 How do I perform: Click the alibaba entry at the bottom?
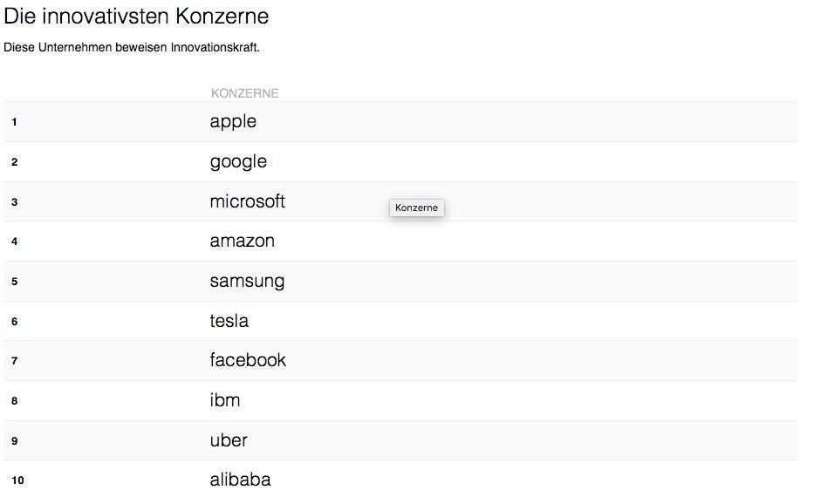tap(240, 480)
